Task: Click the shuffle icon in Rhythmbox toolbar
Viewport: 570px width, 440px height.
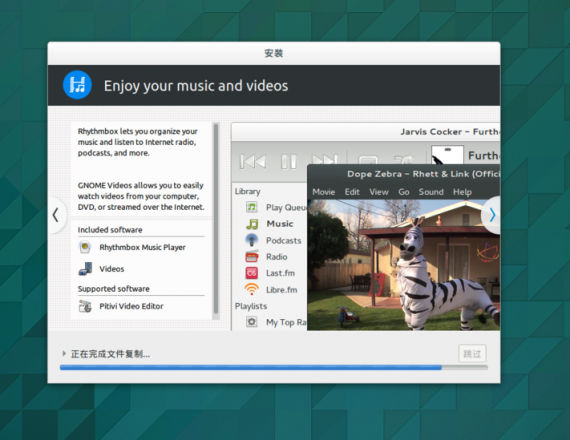Action: 404,159
